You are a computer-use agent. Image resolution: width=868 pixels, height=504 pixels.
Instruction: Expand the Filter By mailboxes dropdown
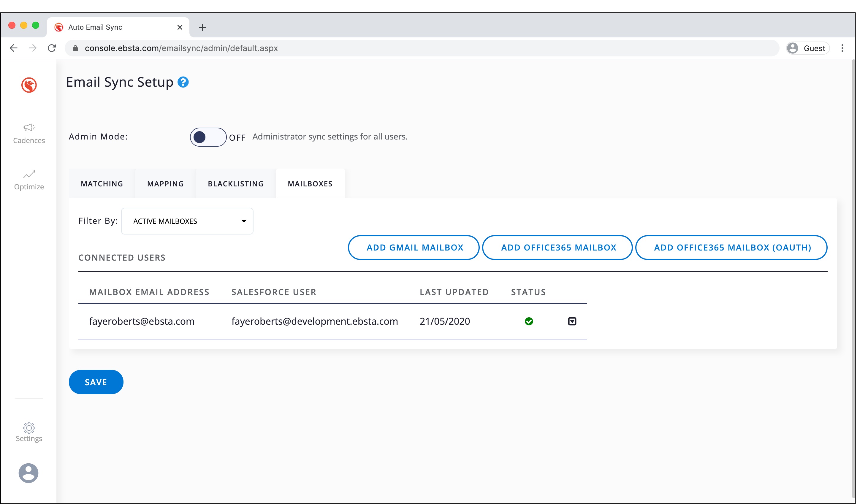(187, 221)
